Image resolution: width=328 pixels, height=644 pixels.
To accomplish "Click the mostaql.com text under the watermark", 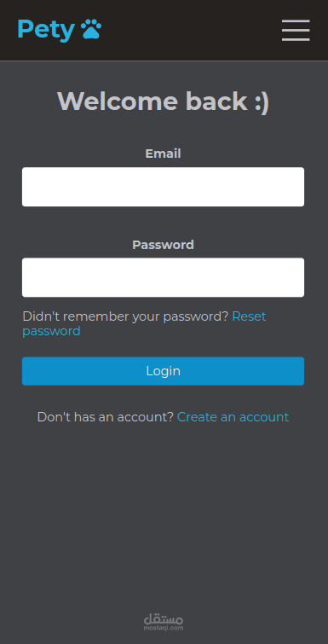I will 164,628.
